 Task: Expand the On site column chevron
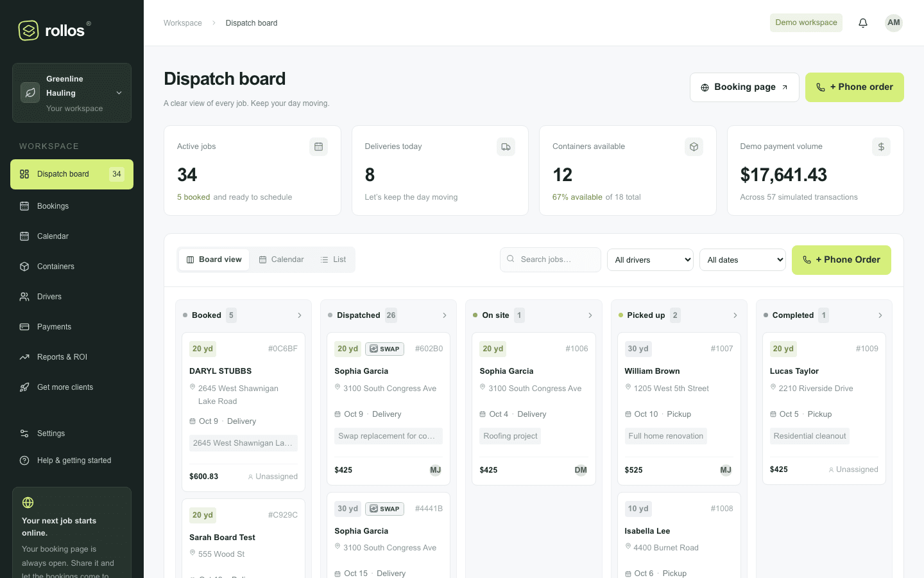590,315
